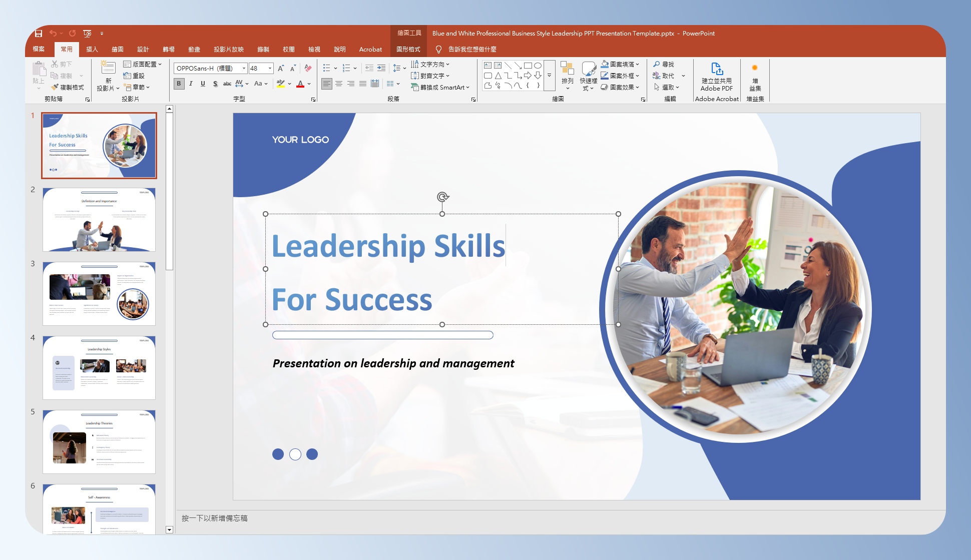Select slide 3 thumbnail in the panel
Image resolution: width=971 pixels, height=560 pixels.
click(99, 293)
